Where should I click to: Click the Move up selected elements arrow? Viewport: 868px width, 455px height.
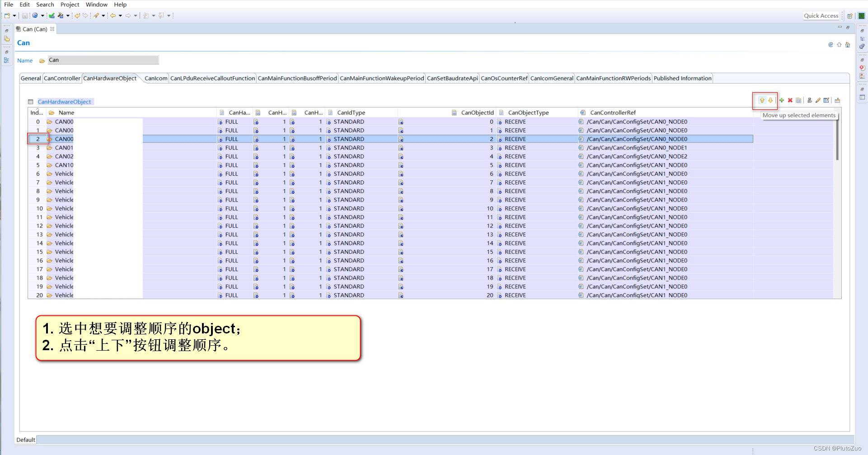click(x=762, y=100)
